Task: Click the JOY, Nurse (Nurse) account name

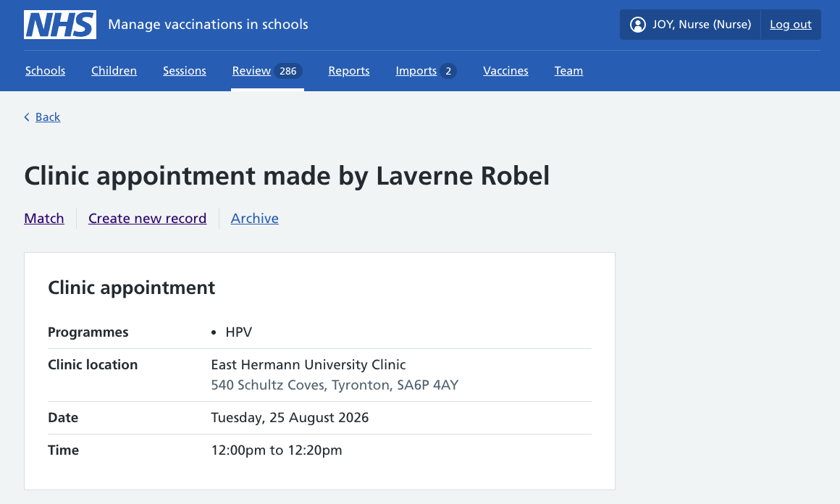Action: click(x=702, y=25)
